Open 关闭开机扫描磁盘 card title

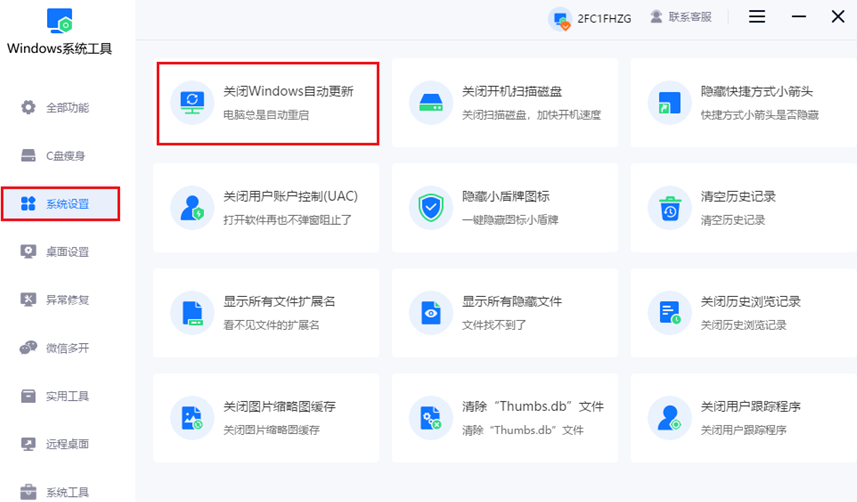[512, 91]
